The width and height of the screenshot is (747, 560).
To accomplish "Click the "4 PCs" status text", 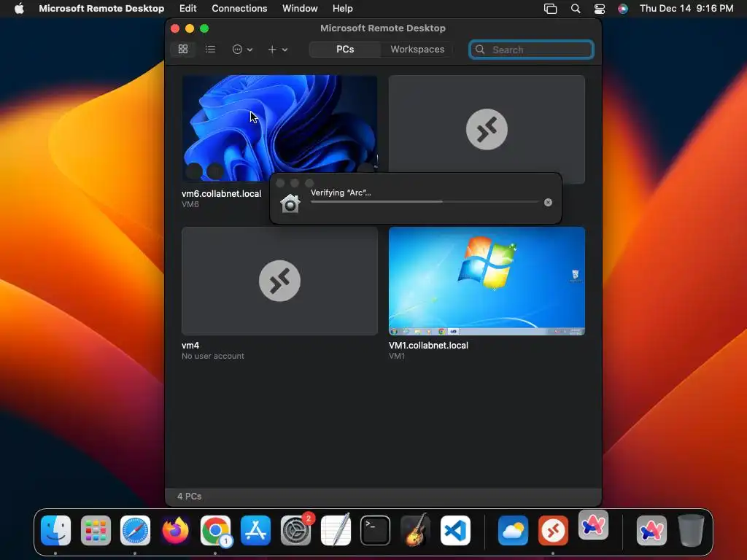I will pyautogui.click(x=189, y=496).
